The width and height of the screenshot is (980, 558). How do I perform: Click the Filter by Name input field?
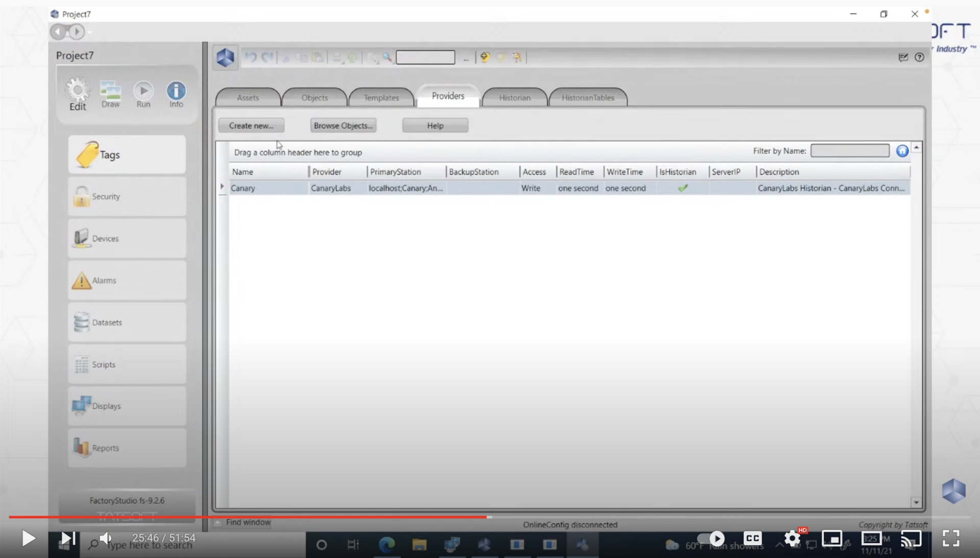pos(850,150)
